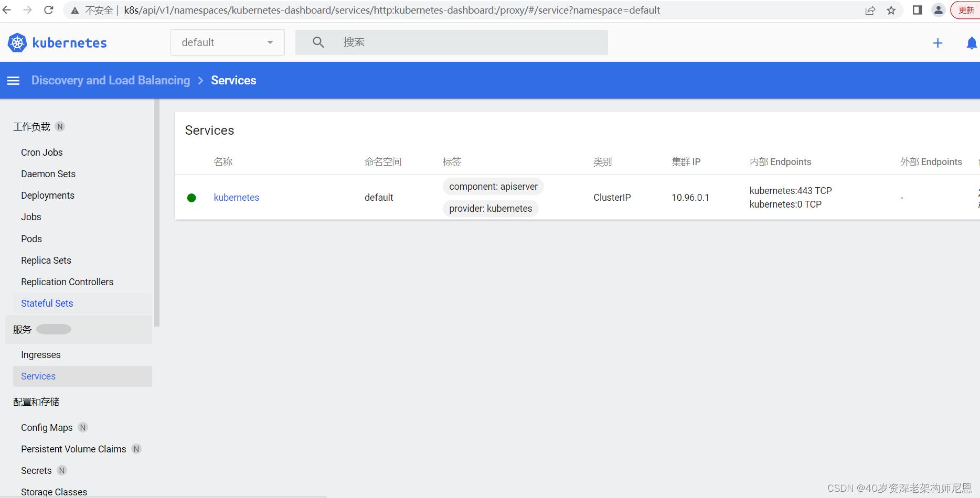Open Config Maps from the sidebar
Image resolution: width=980 pixels, height=498 pixels.
click(46, 427)
